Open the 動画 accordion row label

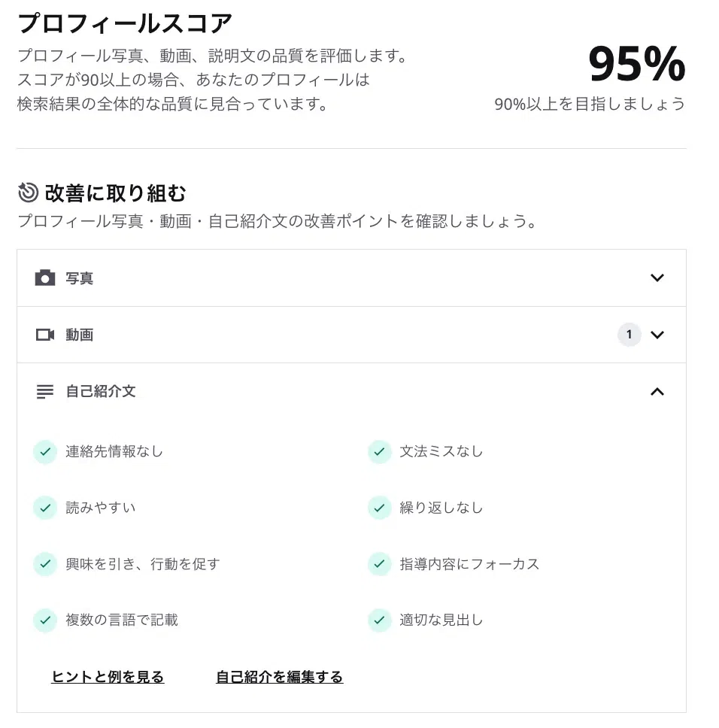click(80, 335)
